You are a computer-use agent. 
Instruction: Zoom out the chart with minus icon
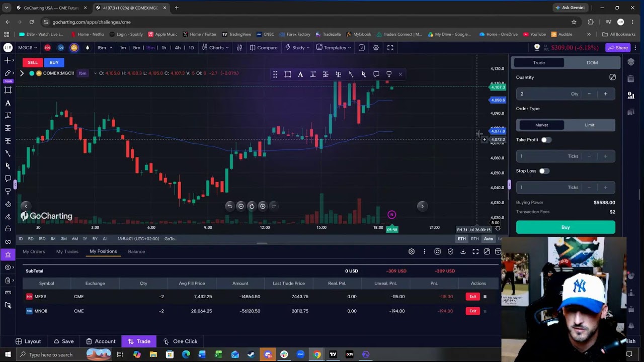pyautogui.click(x=241, y=206)
